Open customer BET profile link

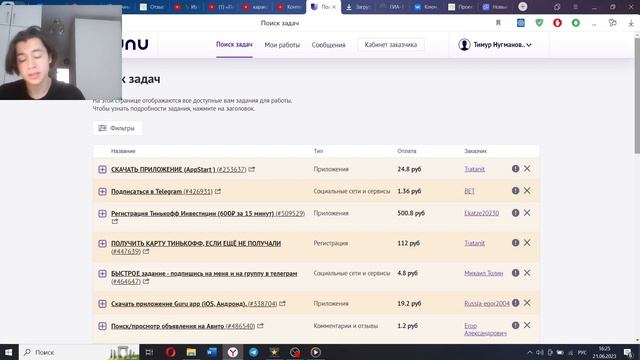click(x=469, y=191)
